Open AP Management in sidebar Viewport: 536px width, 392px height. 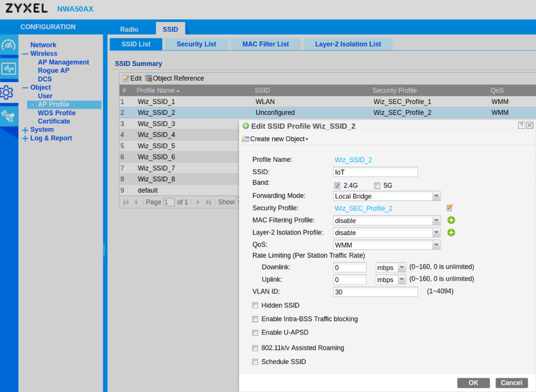tap(63, 62)
